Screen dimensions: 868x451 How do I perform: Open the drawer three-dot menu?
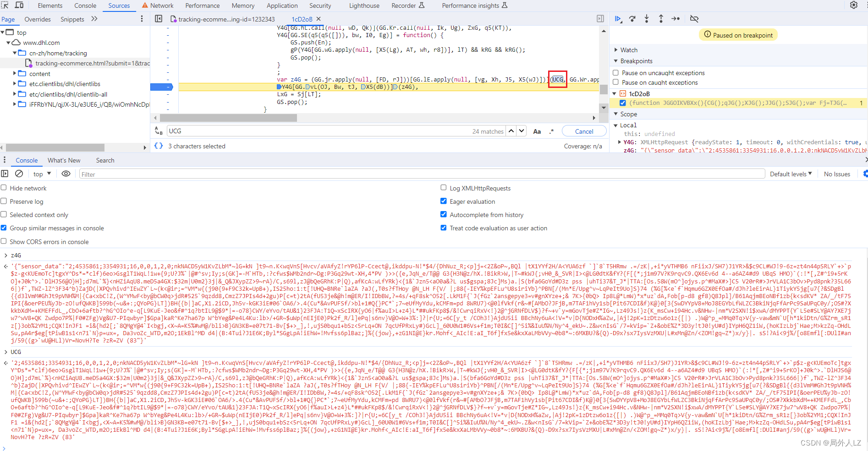(x=5, y=160)
